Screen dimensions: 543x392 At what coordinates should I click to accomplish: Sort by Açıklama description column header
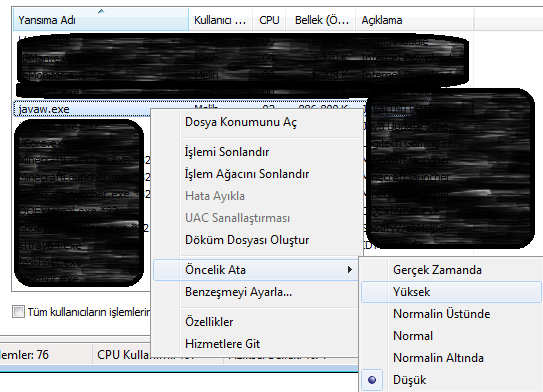(x=415, y=20)
